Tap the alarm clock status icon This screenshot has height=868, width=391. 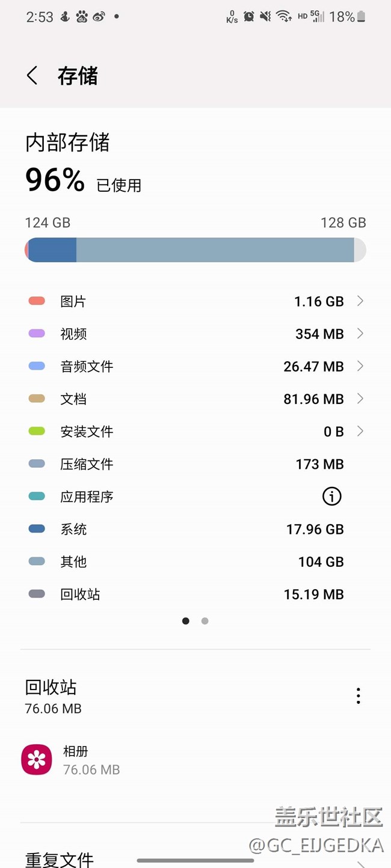pyautogui.click(x=248, y=17)
